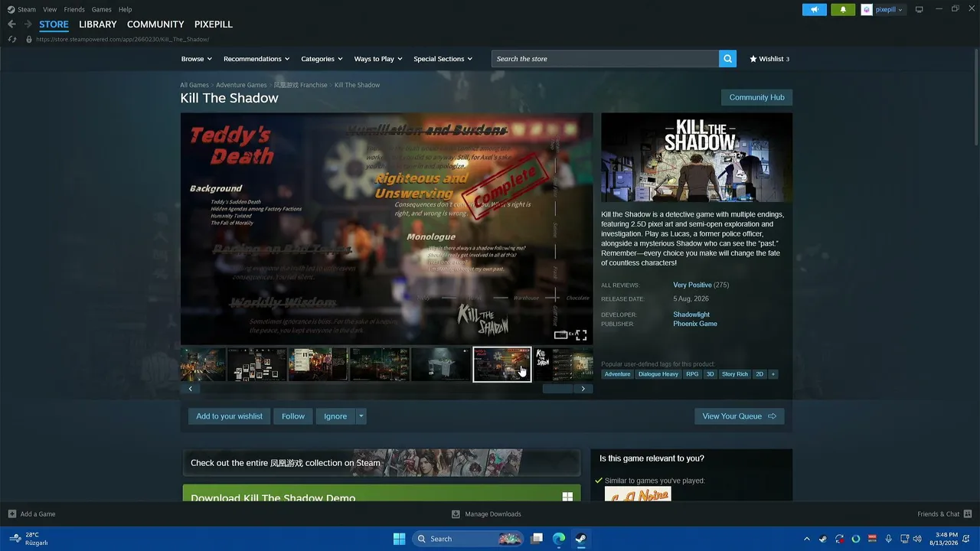Screen dimensions: 980x551
Task: Click View Your Queue
Action: [739, 416]
